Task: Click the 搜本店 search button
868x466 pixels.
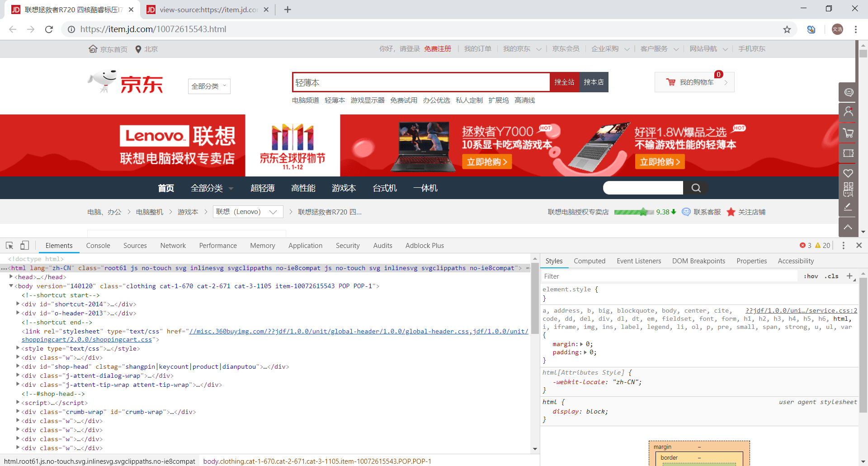Action: (594, 82)
